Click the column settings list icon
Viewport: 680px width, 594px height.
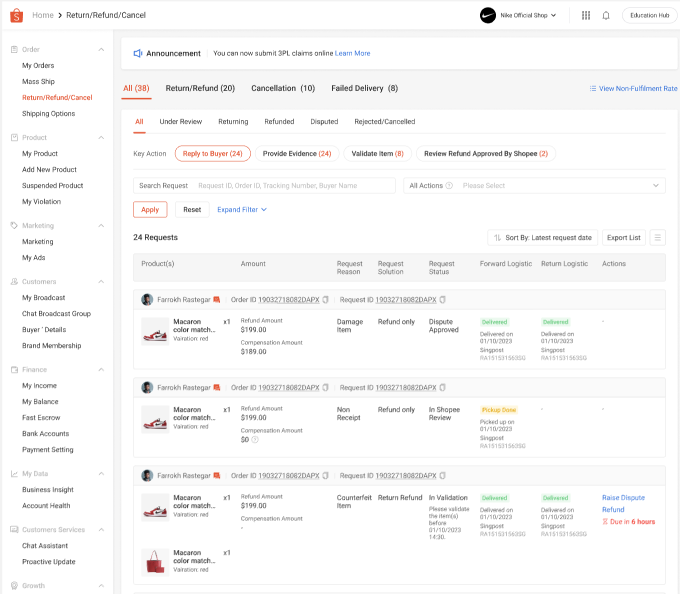pyautogui.click(x=657, y=237)
